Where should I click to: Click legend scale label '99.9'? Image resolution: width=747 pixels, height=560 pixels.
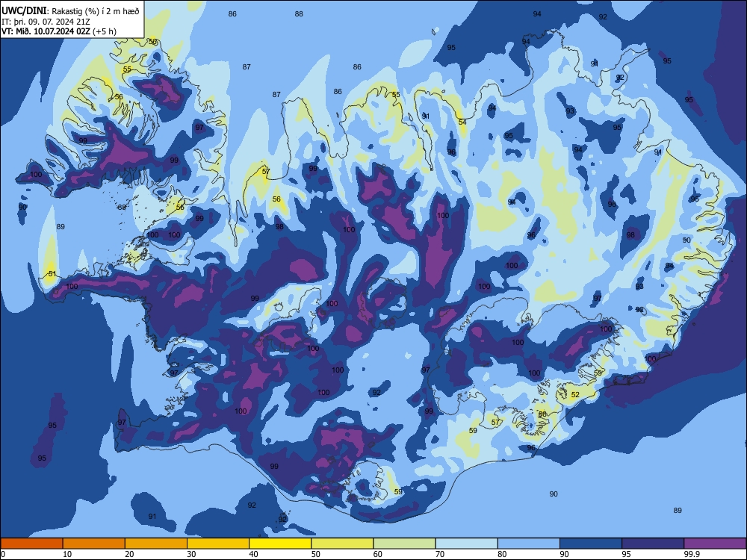point(692,554)
